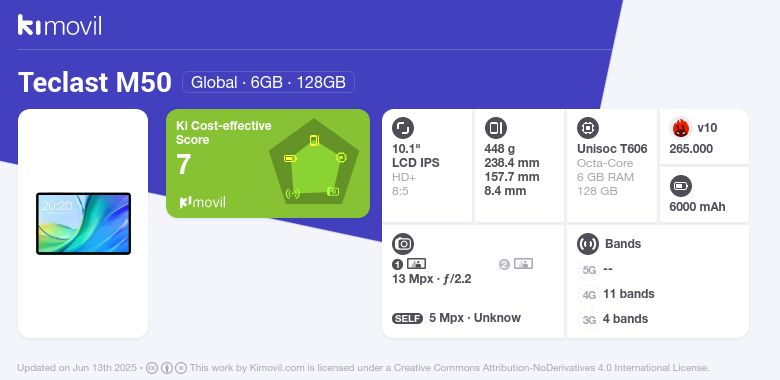Click the first rear camera indicator
This screenshot has width=780, height=380.
coord(409,264)
